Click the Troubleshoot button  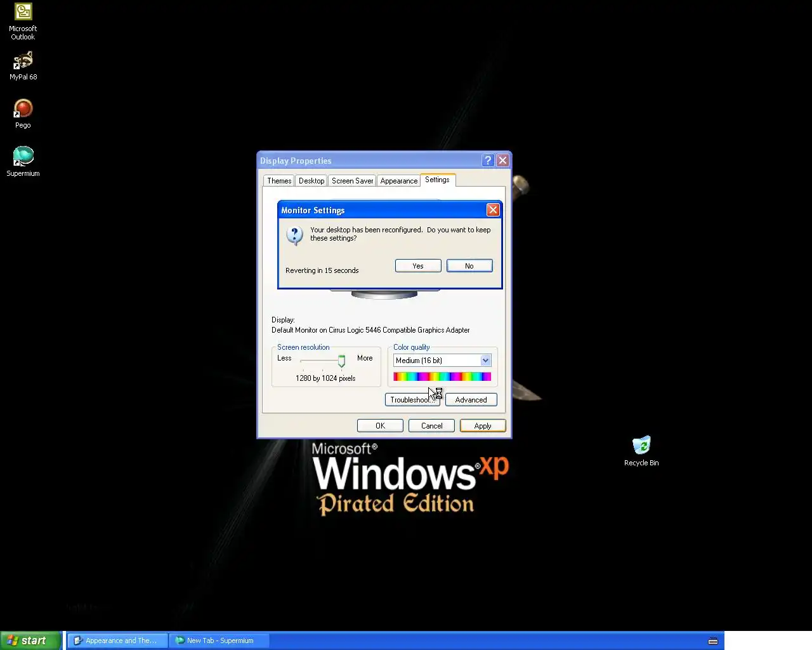coord(412,400)
